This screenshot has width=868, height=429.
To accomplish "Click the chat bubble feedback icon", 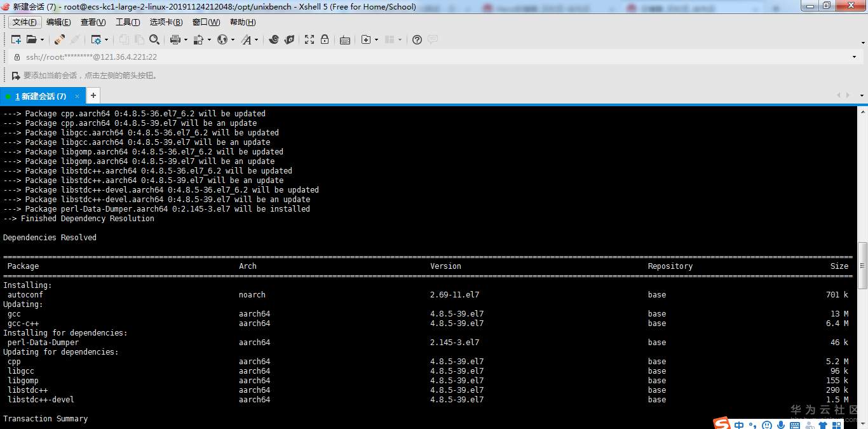I will pyautogui.click(x=433, y=39).
